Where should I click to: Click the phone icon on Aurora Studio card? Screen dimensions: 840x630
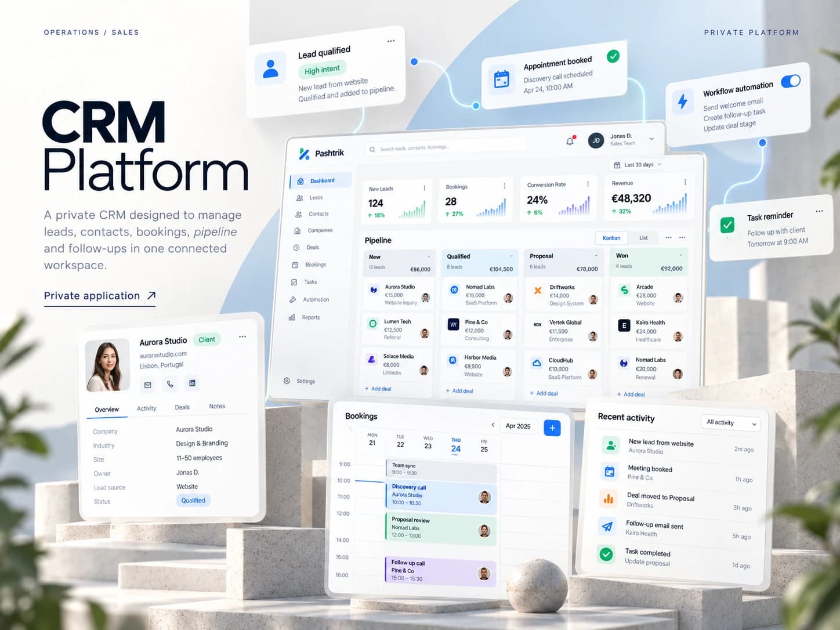click(170, 383)
